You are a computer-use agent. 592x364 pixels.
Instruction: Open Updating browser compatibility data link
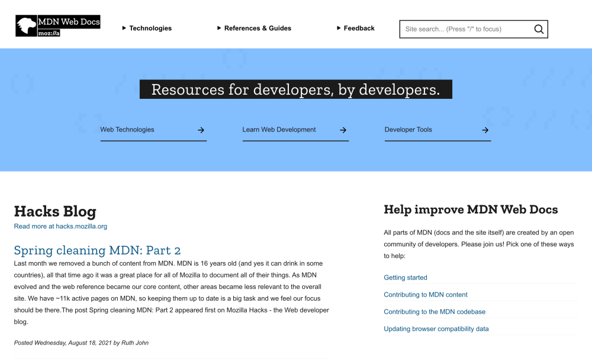click(436, 329)
